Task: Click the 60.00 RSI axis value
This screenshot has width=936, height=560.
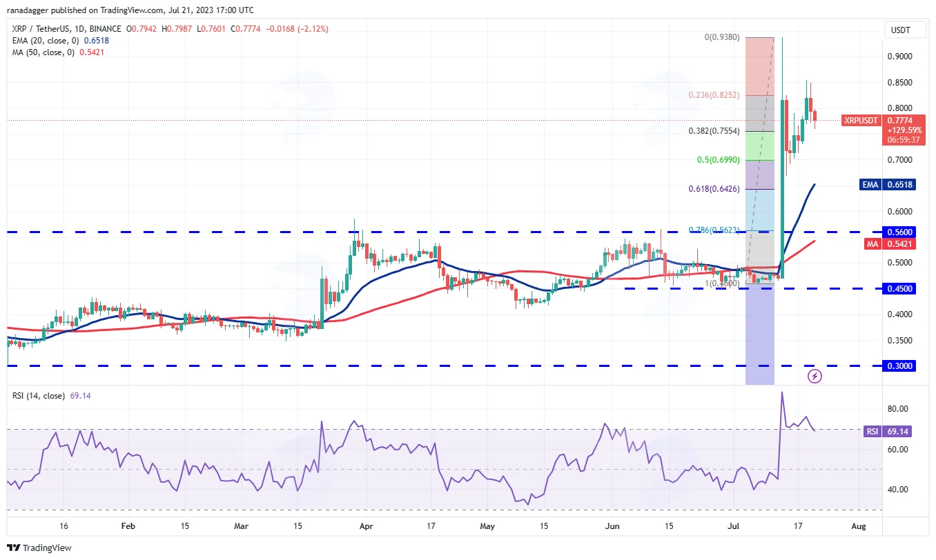Action: 899,450
